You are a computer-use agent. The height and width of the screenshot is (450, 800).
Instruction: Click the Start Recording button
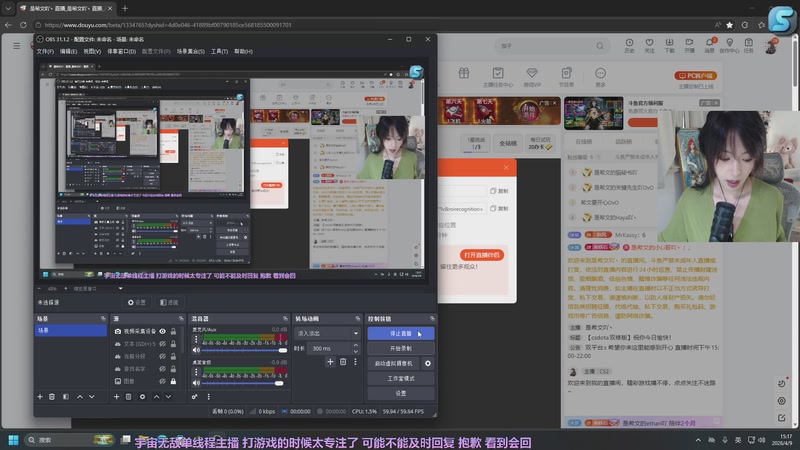click(x=401, y=348)
